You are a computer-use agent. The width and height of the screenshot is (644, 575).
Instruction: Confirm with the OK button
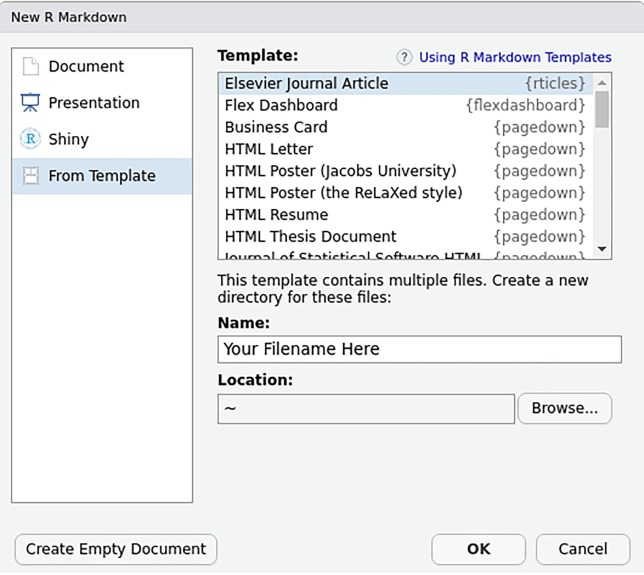(x=478, y=550)
